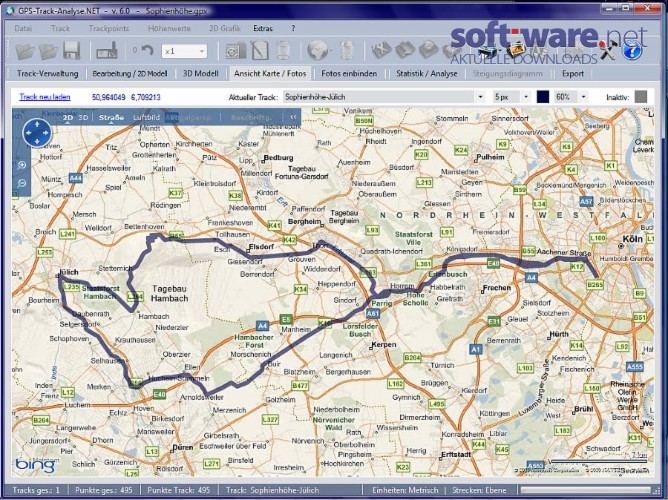Pan map up with the compass up arrow

coord(37,124)
